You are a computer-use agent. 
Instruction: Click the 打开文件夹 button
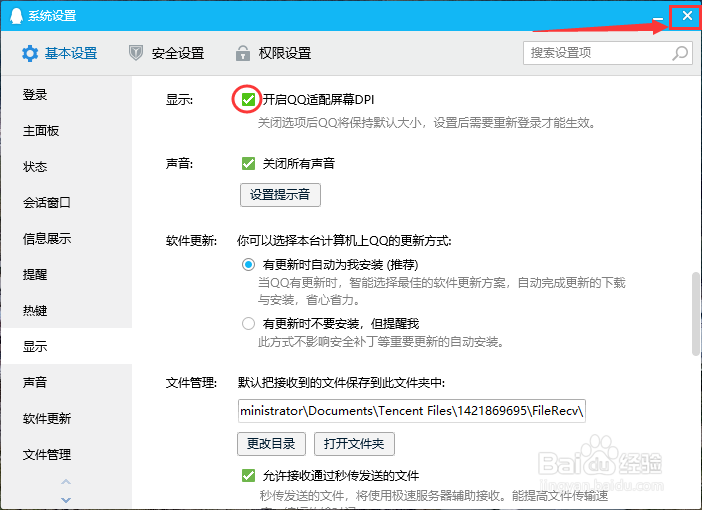(x=354, y=444)
